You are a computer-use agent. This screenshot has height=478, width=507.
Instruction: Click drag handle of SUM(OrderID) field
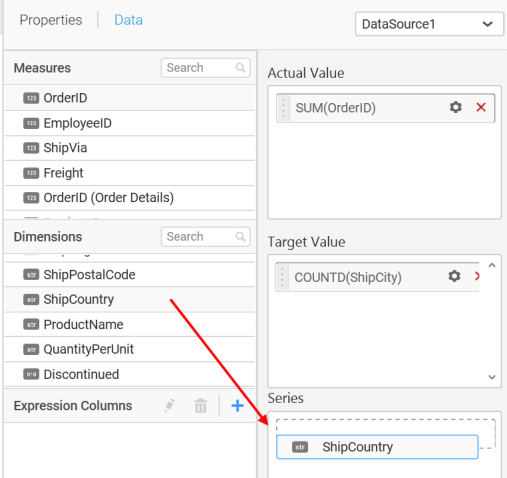click(283, 108)
